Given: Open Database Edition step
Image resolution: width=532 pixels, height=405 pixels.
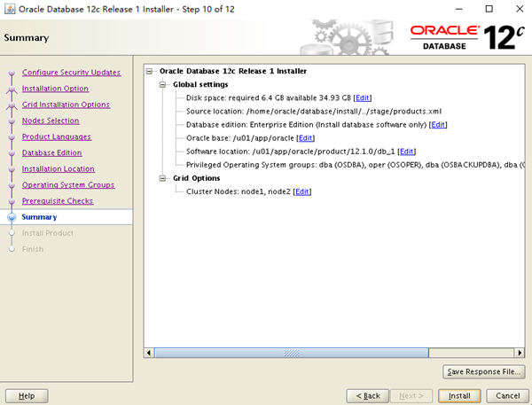Looking at the screenshot, I should click(x=52, y=152).
